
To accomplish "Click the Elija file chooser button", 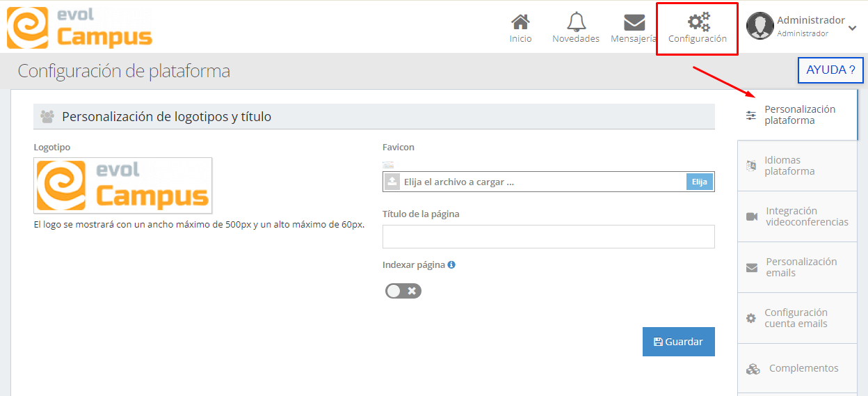I will pyautogui.click(x=700, y=182).
